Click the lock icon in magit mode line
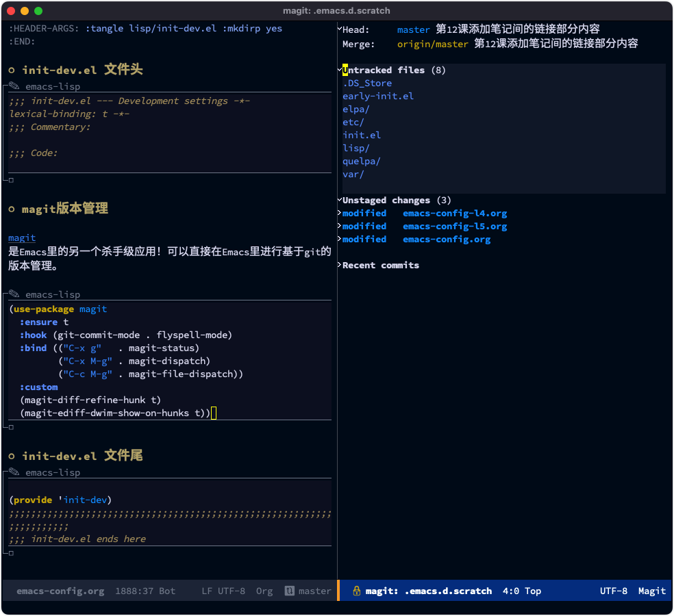 [x=356, y=591]
